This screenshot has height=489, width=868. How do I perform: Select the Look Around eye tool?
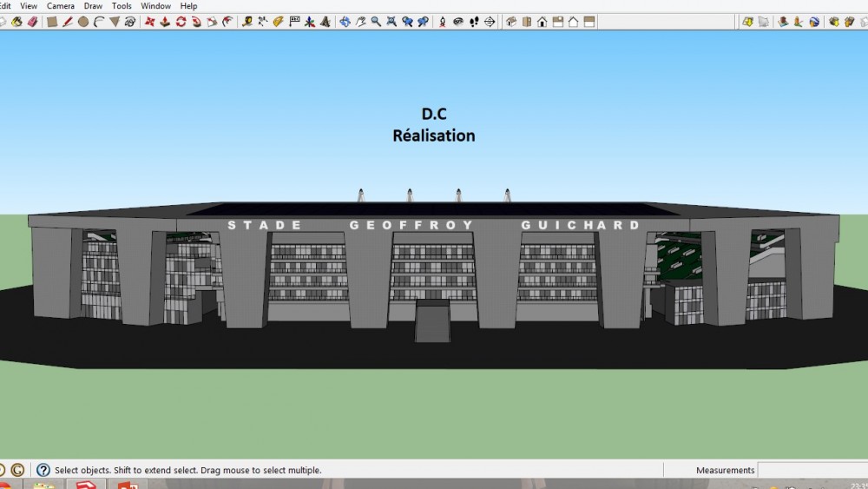click(457, 22)
